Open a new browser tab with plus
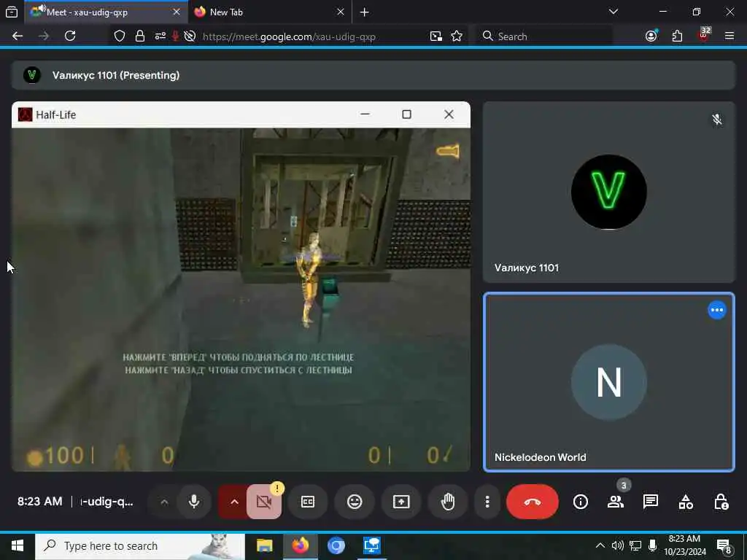 tap(365, 12)
